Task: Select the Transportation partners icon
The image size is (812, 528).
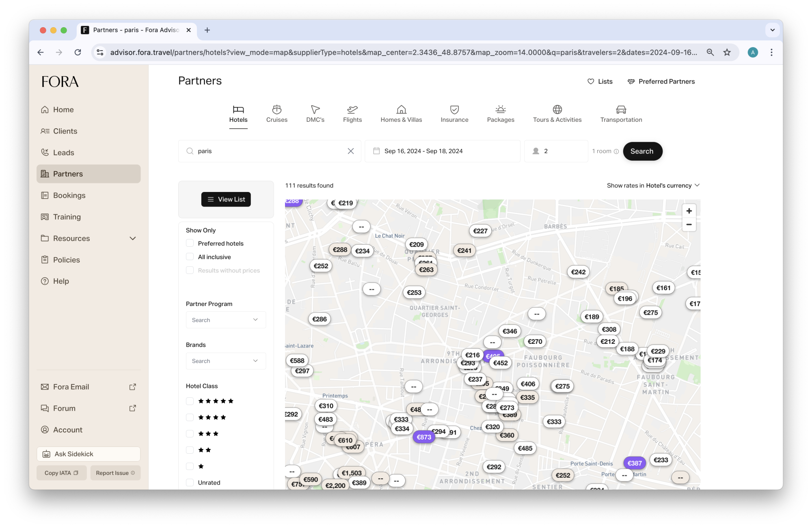Action: click(621, 114)
